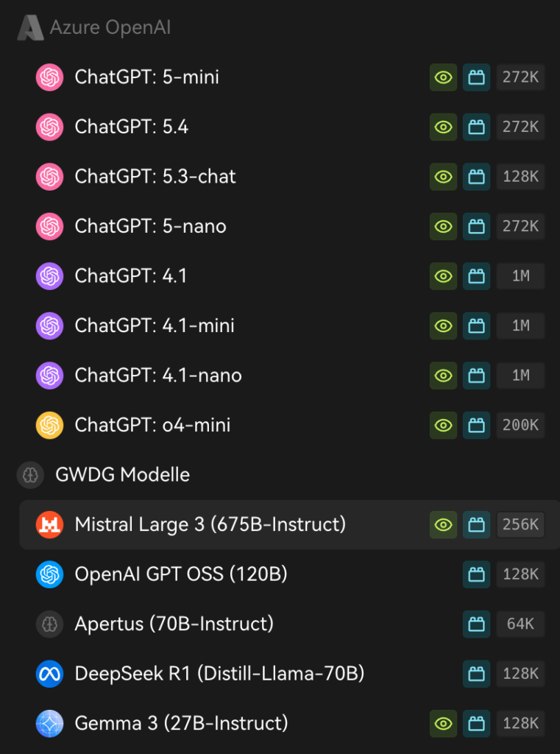Screen dimensions: 560x754
Task: Click the Azure logo in group header
Action: click(x=30, y=28)
